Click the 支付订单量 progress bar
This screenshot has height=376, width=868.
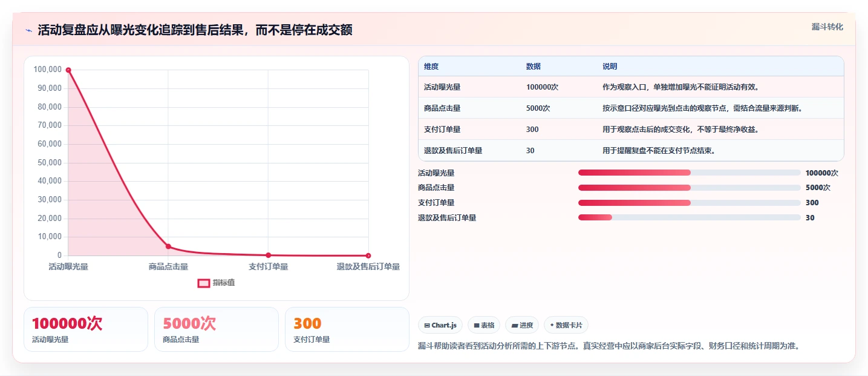coord(690,203)
